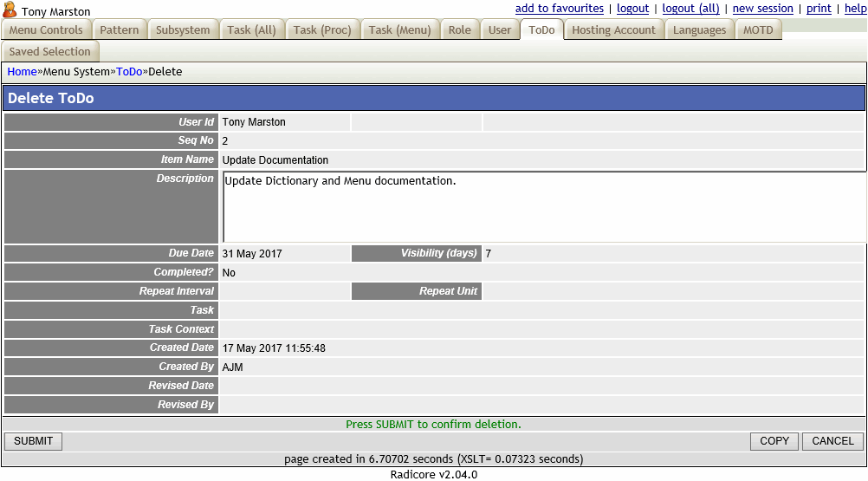Open the Saved Selection tab
Viewport: 868px width, 481px height.
coord(49,52)
